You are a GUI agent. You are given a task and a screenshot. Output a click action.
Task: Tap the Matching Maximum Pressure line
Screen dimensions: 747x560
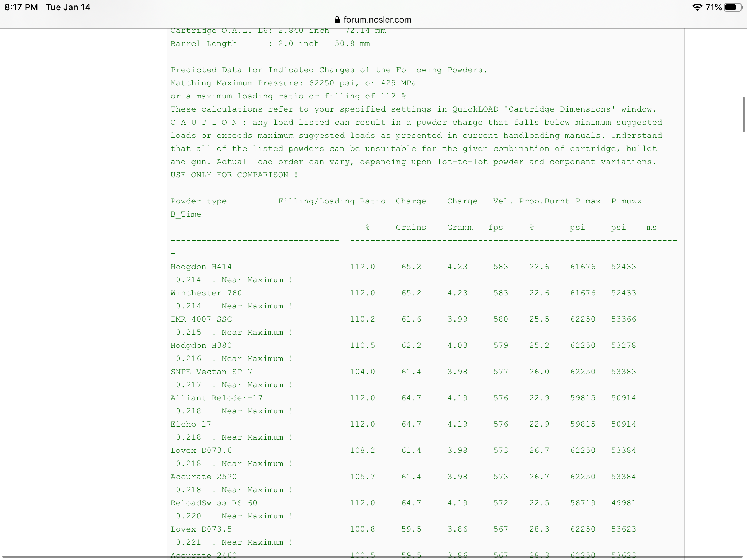coord(293,83)
